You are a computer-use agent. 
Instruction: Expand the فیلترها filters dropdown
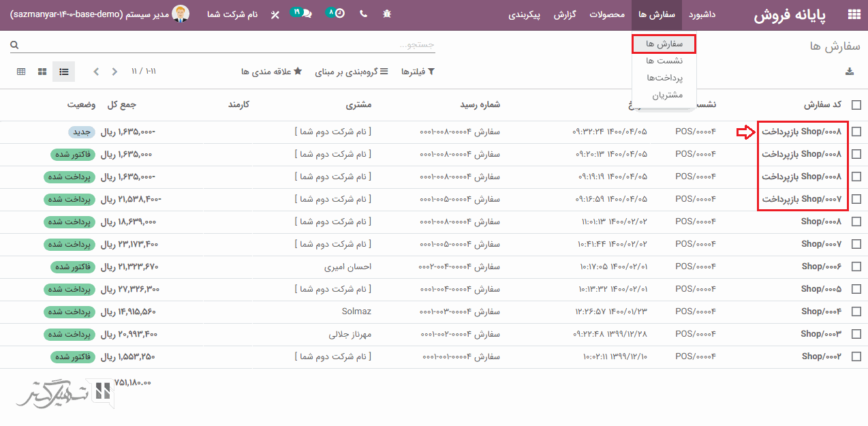[418, 72]
